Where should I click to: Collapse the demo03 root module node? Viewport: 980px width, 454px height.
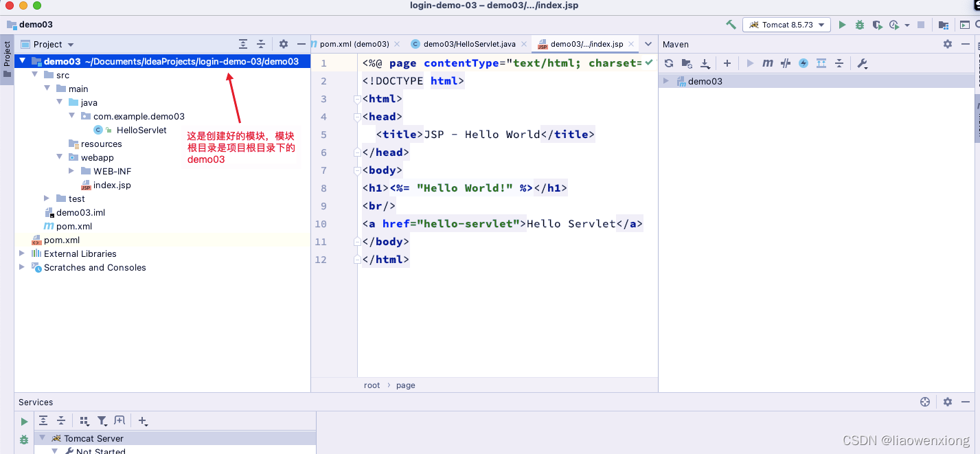point(23,61)
